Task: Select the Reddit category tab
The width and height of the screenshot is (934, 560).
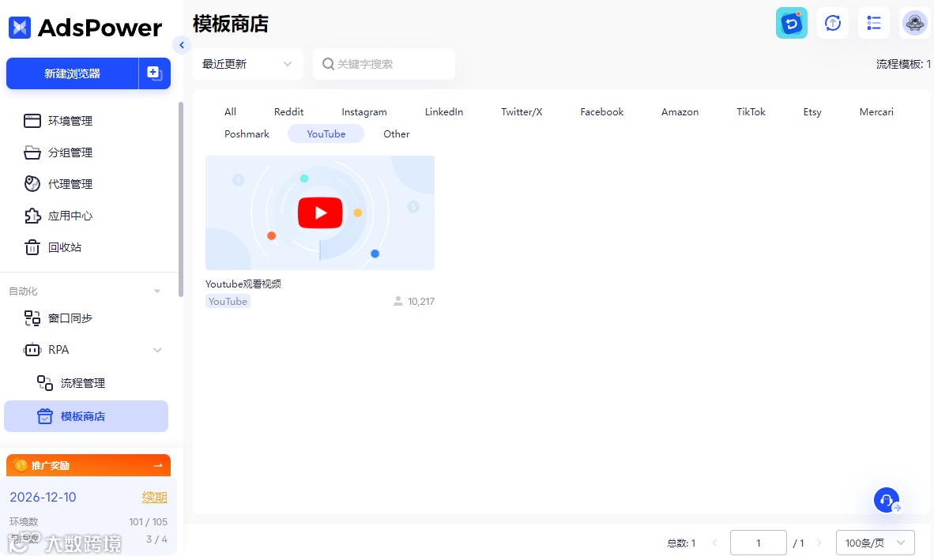Action: [x=289, y=112]
